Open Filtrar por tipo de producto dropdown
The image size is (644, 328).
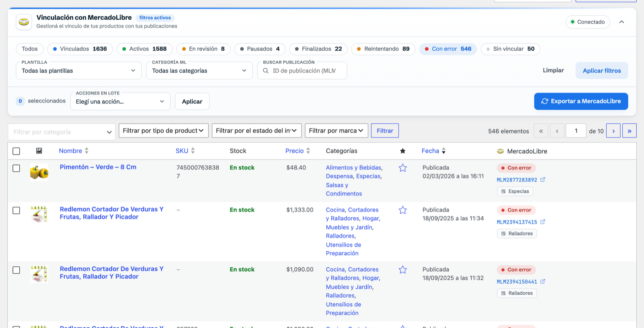click(164, 131)
